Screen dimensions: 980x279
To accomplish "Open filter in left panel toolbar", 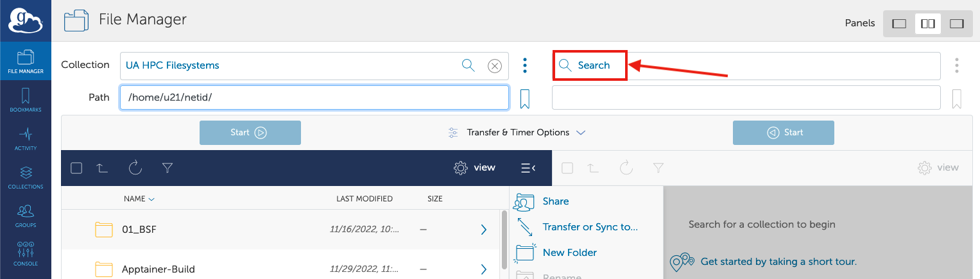I will [x=168, y=168].
